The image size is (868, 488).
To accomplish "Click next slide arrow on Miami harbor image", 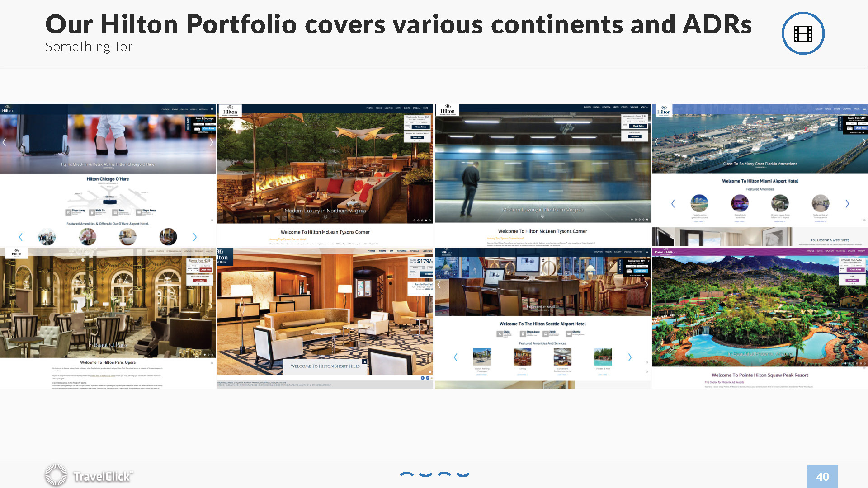I will coord(863,141).
